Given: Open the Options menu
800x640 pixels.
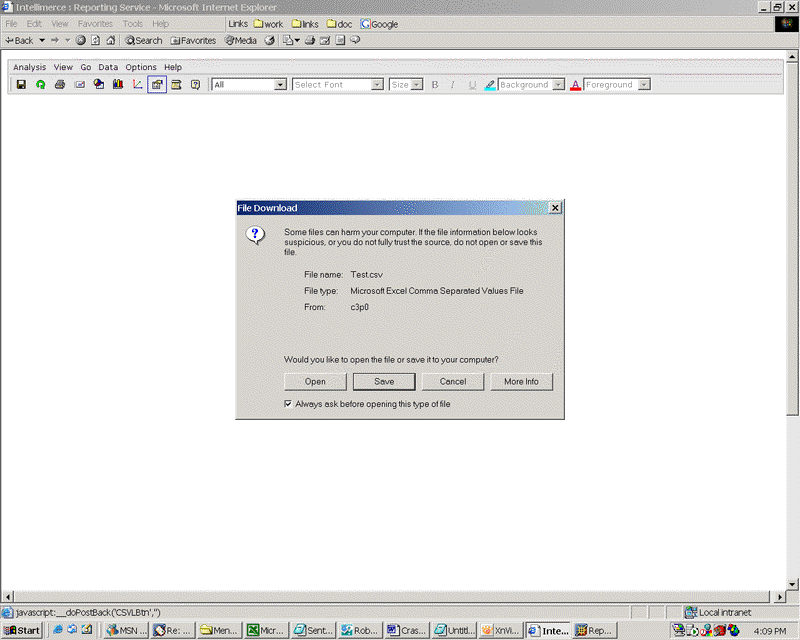Looking at the screenshot, I should [141, 67].
